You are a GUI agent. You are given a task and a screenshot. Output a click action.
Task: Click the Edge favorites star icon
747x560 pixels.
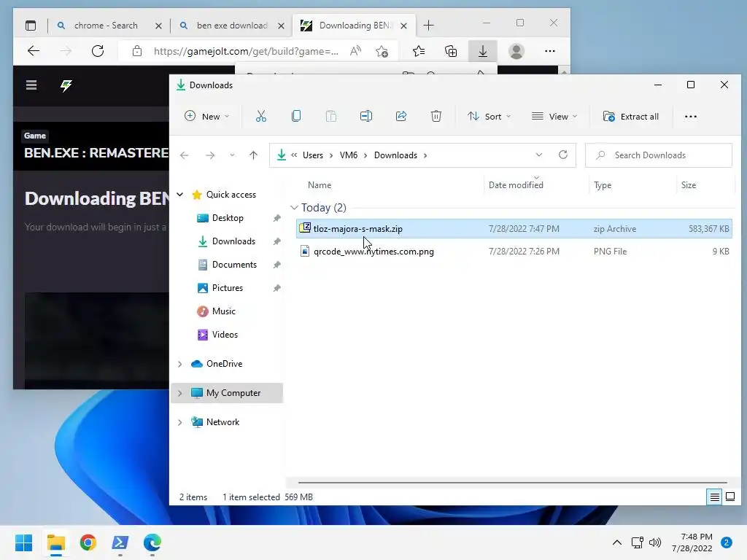point(419,51)
